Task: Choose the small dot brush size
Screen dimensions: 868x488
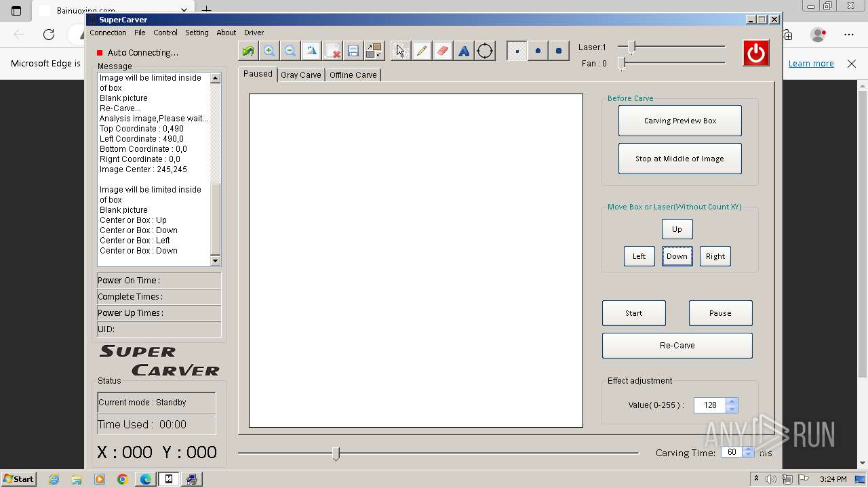Action: tap(517, 51)
